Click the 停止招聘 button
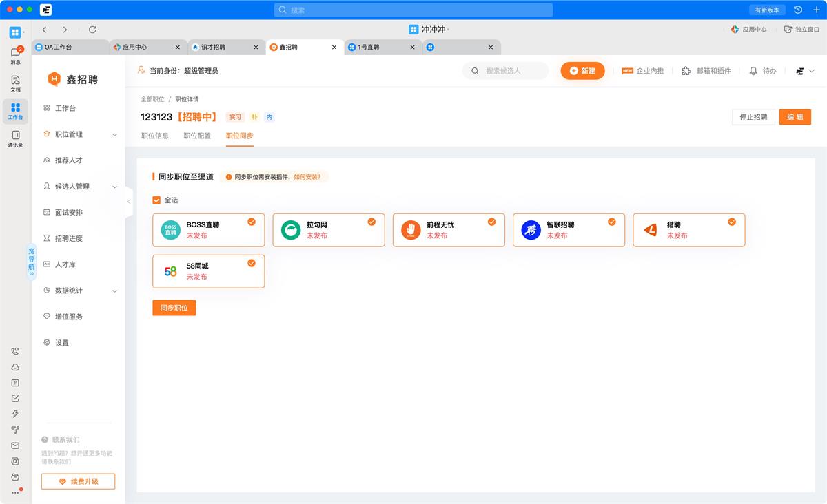This screenshot has height=504, width=827. (753, 117)
